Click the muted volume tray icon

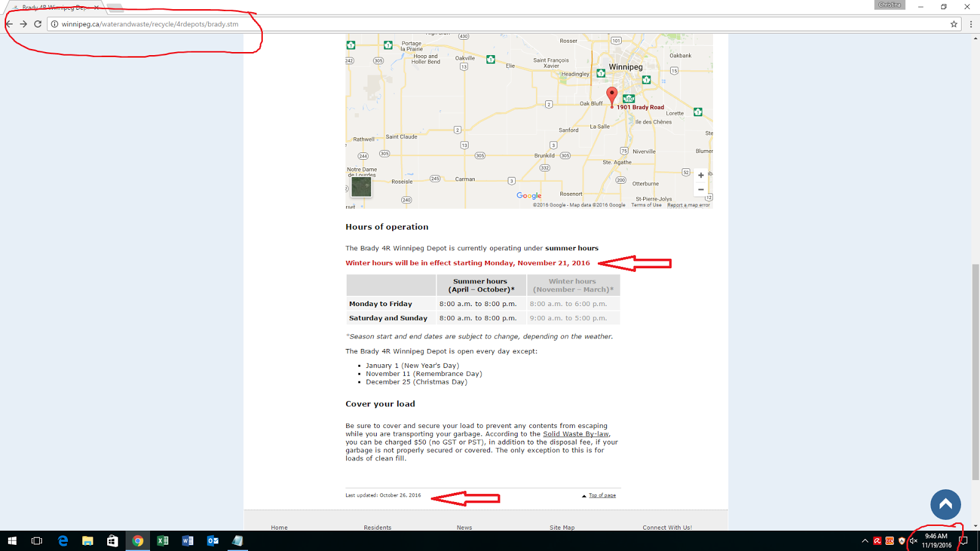[x=913, y=541]
